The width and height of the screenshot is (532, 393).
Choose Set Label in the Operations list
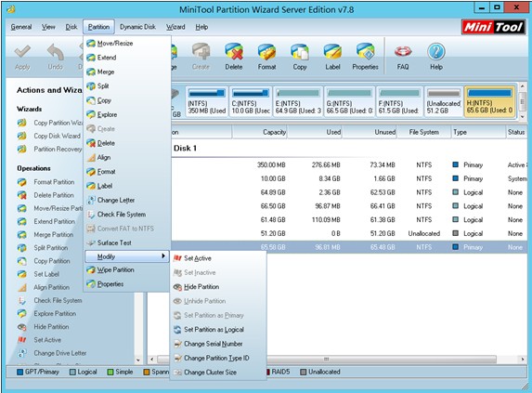tap(38, 274)
